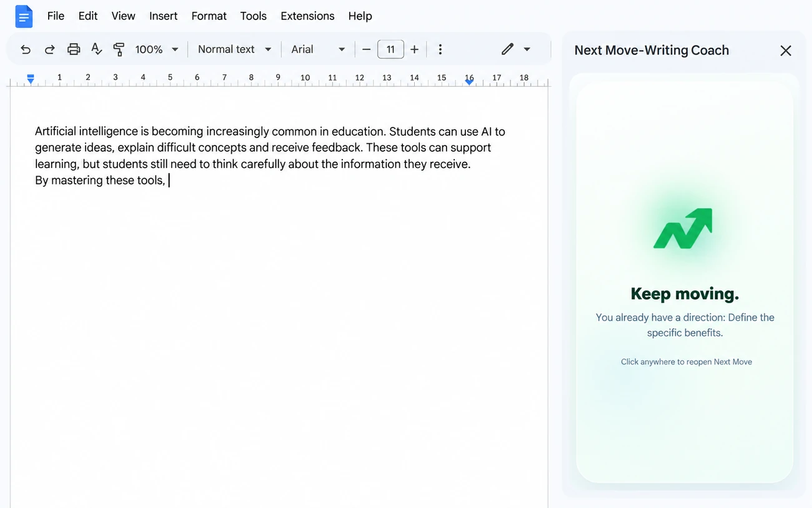The width and height of the screenshot is (812, 508).
Task: Select the paint format tool
Action: pos(119,49)
